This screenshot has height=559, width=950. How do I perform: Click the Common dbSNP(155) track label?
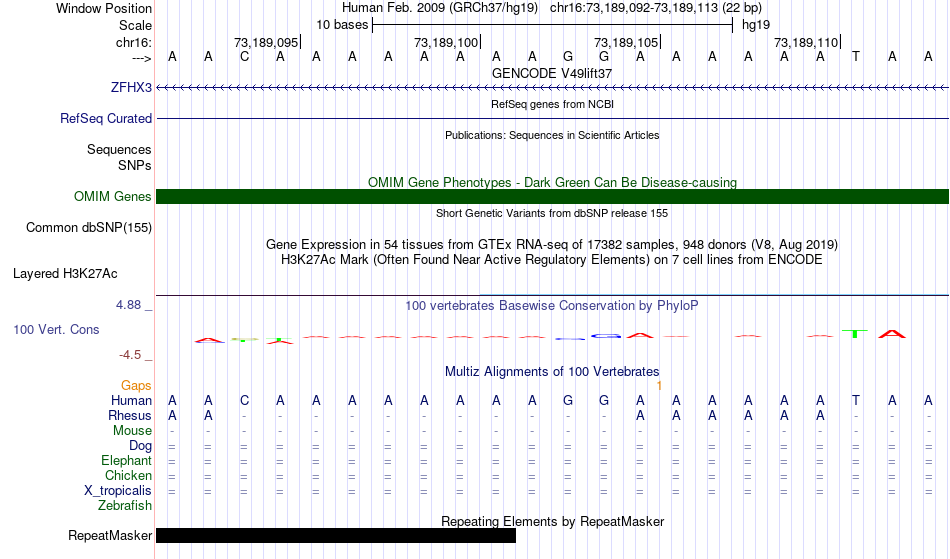88,227
